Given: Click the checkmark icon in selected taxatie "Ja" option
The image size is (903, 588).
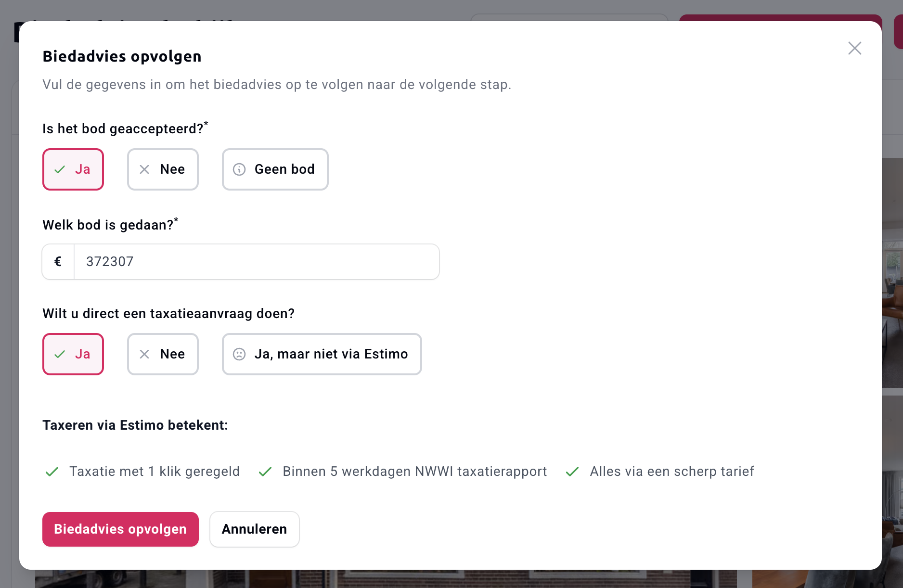Looking at the screenshot, I should coord(59,354).
